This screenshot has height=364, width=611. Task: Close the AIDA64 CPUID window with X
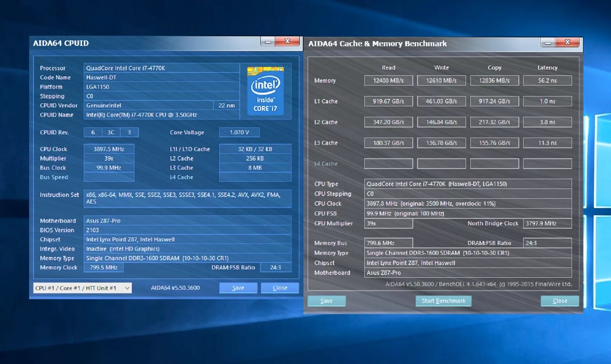(x=287, y=41)
